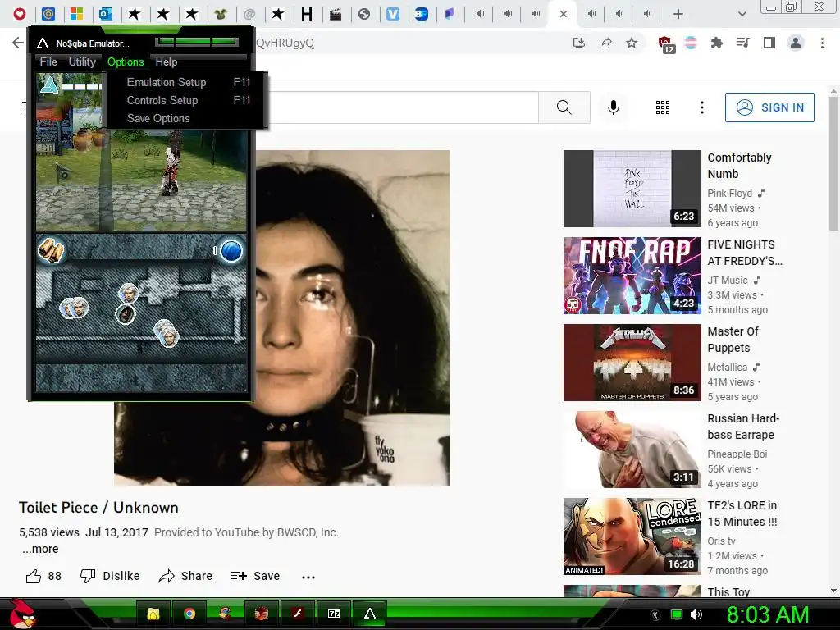Open the media controls icon in toolbar

coord(743,43)
